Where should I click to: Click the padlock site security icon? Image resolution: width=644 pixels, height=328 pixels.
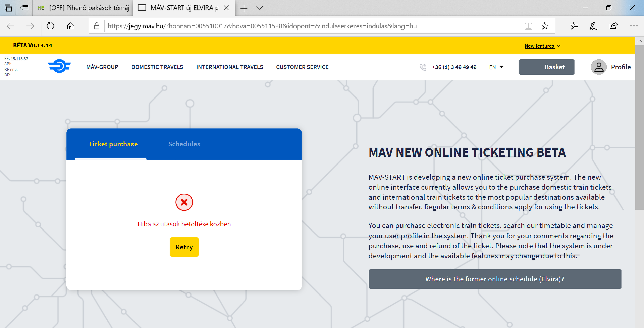tap(97, 26)
